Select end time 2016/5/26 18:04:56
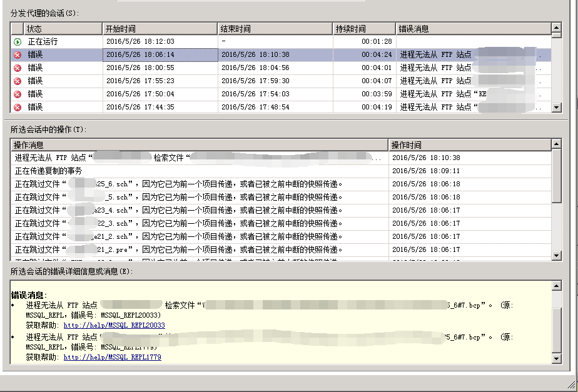The width and height of the screenshot is (578, 392). (255, 68)
